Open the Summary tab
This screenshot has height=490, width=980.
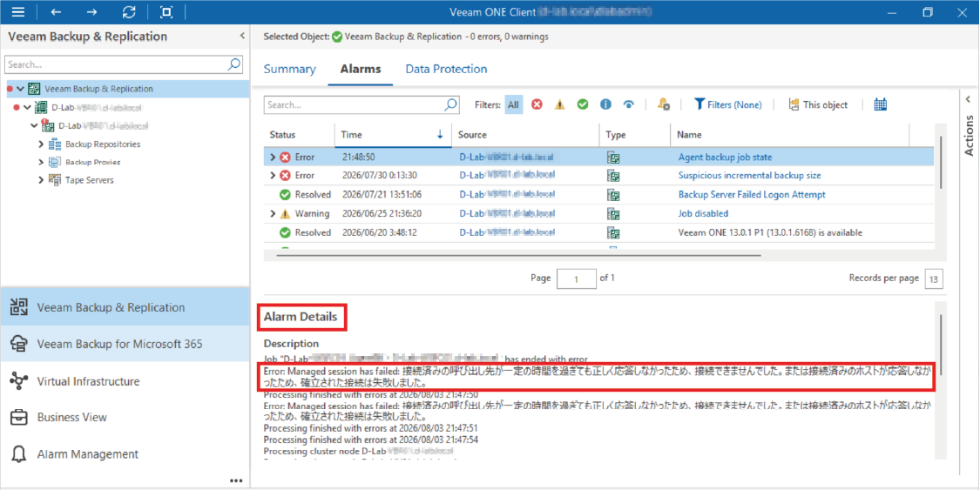(x=289, y=69)
